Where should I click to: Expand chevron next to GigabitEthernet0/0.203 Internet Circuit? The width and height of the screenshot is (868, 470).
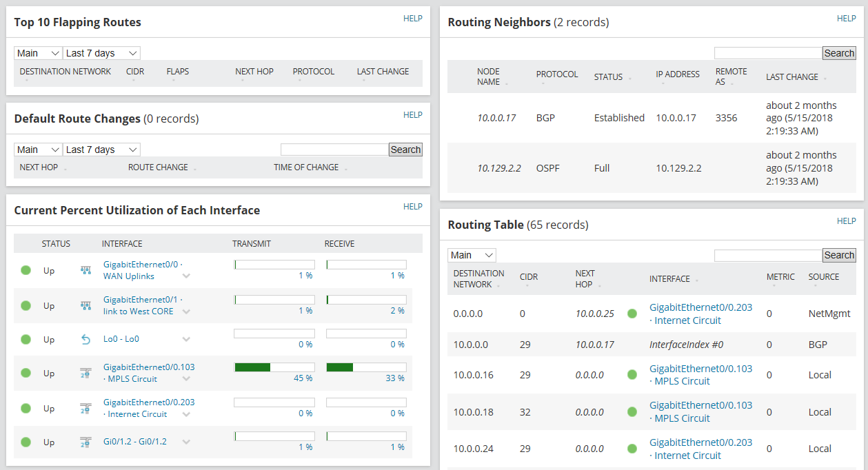point(186,413)
